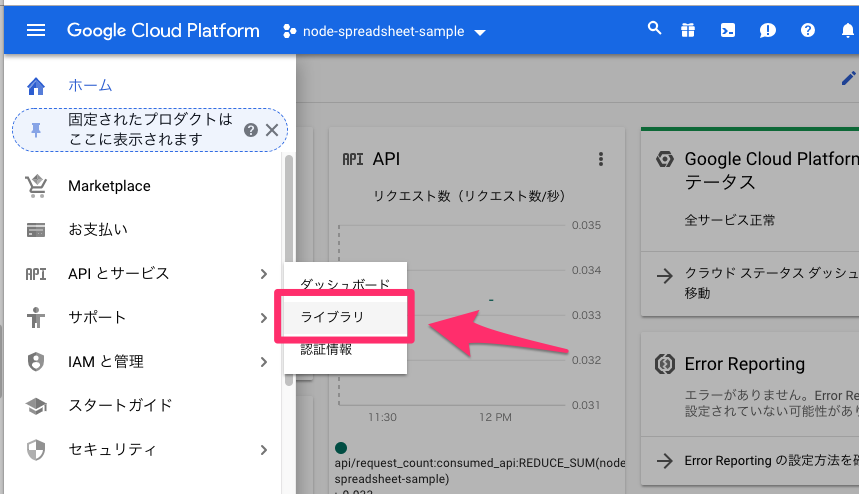Click the pencil edit dashboard icon

point(849,78)
